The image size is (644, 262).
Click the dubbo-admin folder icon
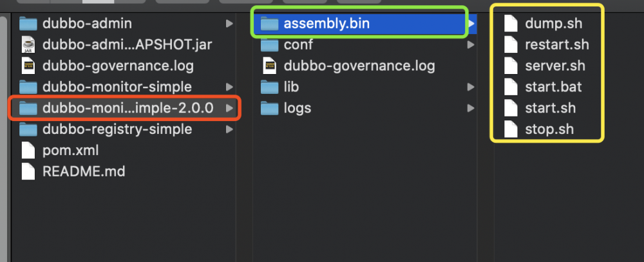coord(28,24)
